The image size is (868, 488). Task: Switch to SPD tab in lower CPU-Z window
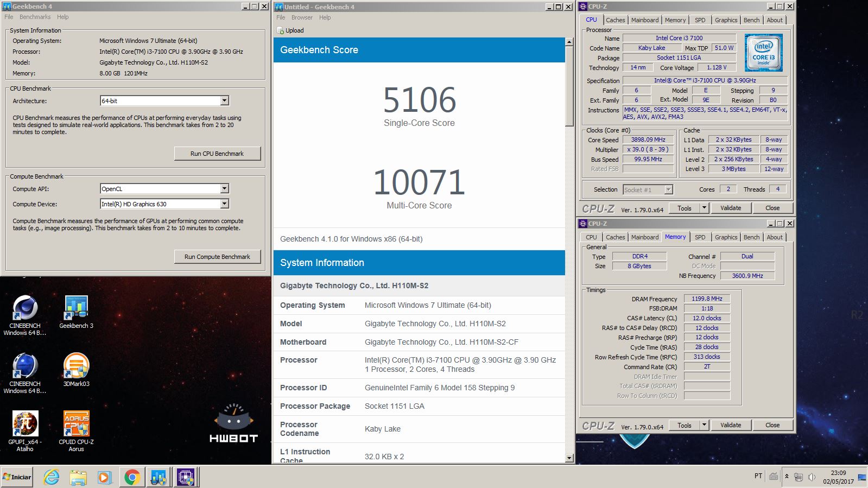coord(700,237)
